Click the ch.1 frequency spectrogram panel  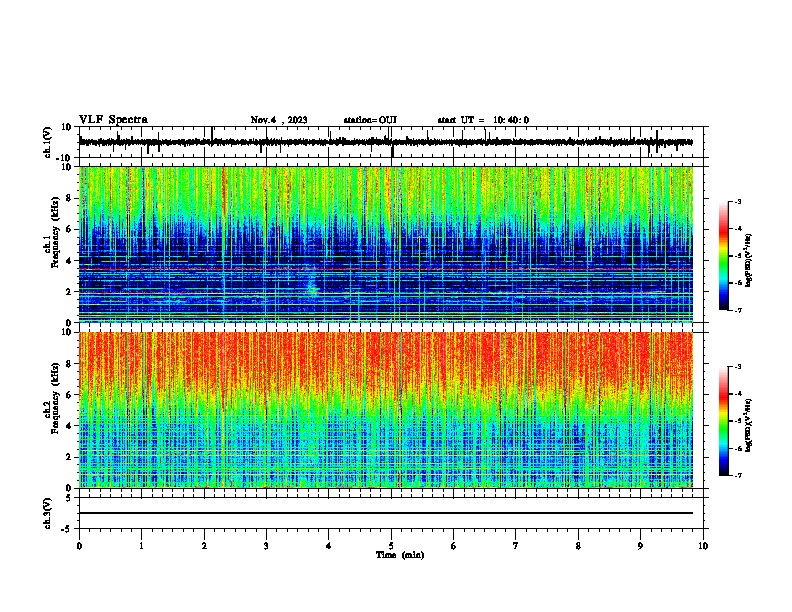click(386, 244)
